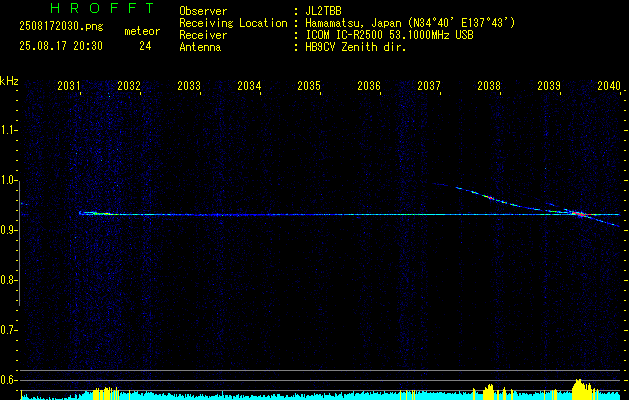
Task: Click the 2036 time marker
Action: click(x=369, y=85)
